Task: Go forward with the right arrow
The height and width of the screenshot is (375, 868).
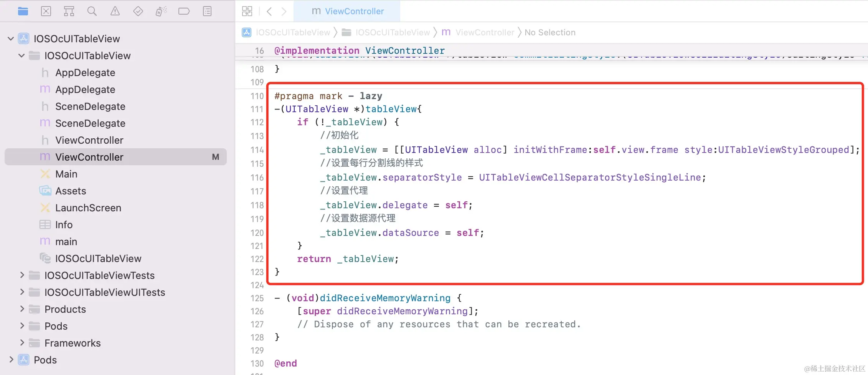Action: click(284, 11)
